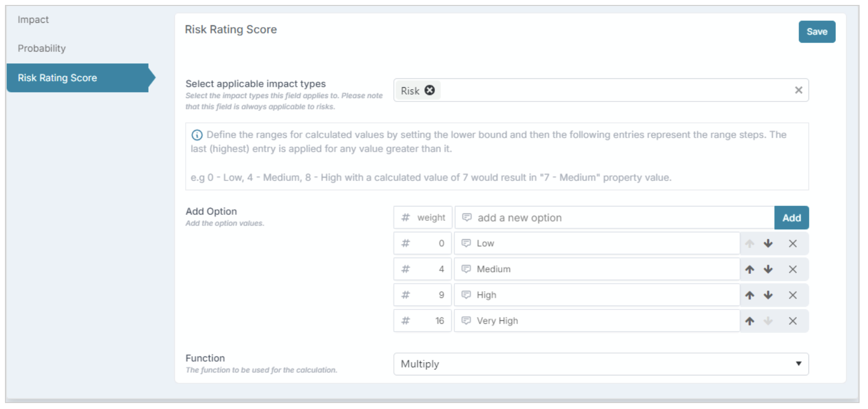
Task: Open the Impact section
Action: [x=33, y=20]
